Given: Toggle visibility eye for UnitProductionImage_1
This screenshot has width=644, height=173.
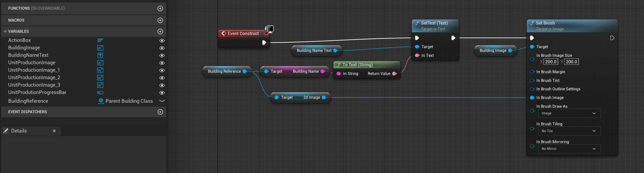Looking at the screenshot, I should pyautogui.click(x=162, y=70).
